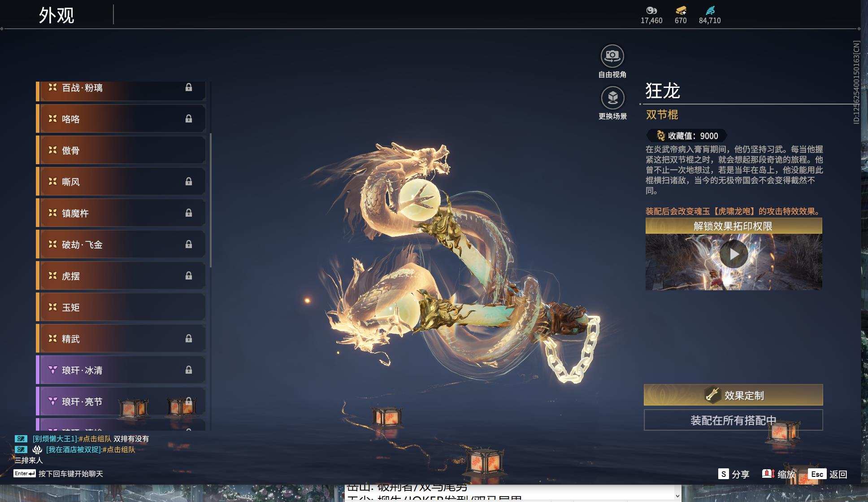
Task: Select the 百战·粉璃 skin
Action: pyautogui.click(x=121, y=91)
